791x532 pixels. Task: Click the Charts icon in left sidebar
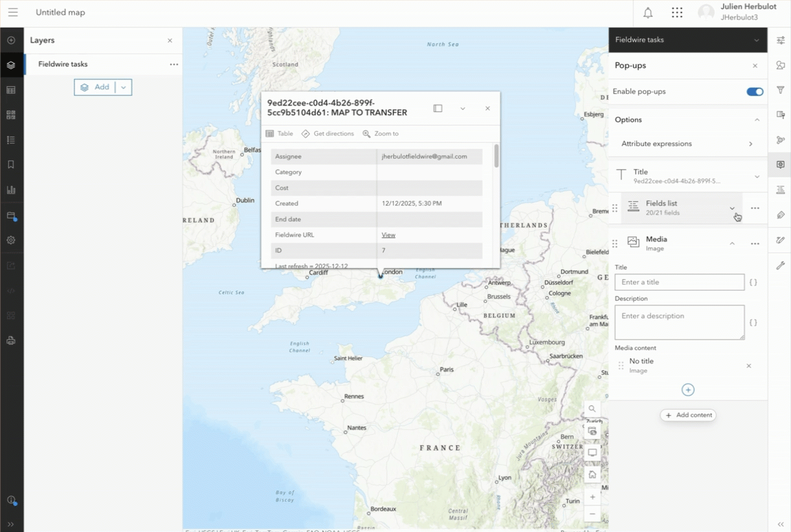pyautogui.click(x=11, y=190)
